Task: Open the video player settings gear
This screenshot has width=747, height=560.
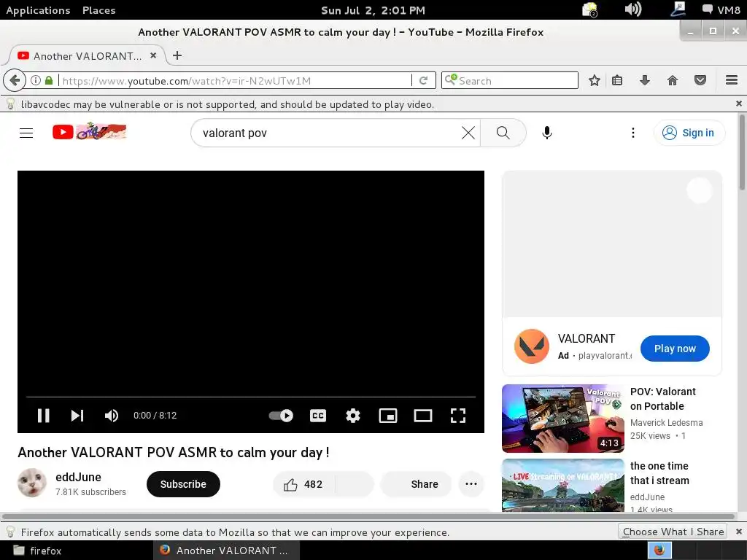Action: click(353, 415)
